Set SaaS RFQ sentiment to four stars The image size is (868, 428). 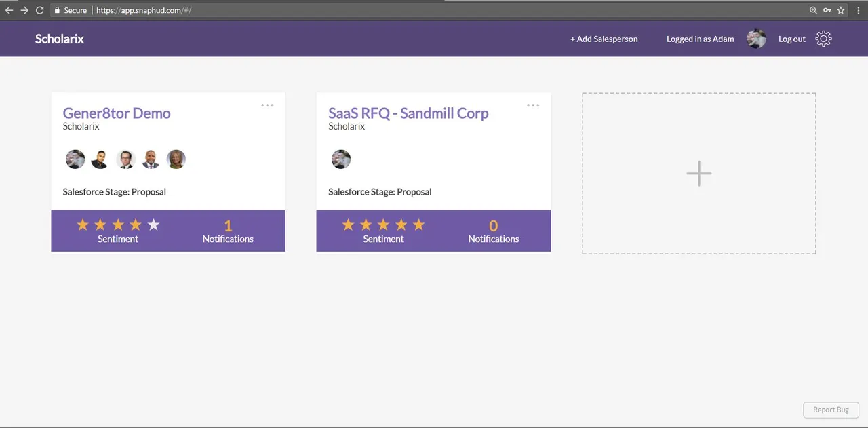[x=401, y=225]
